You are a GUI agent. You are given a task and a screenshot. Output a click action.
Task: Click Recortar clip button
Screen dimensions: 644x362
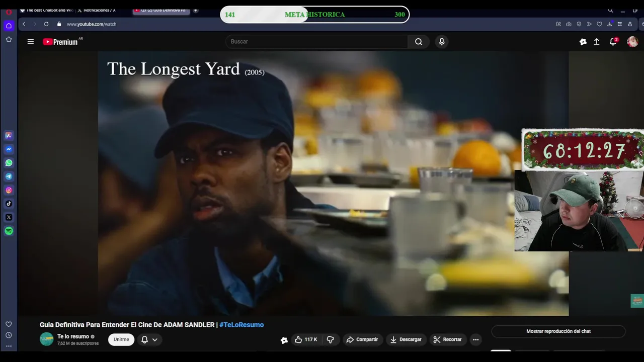(448, 339)
